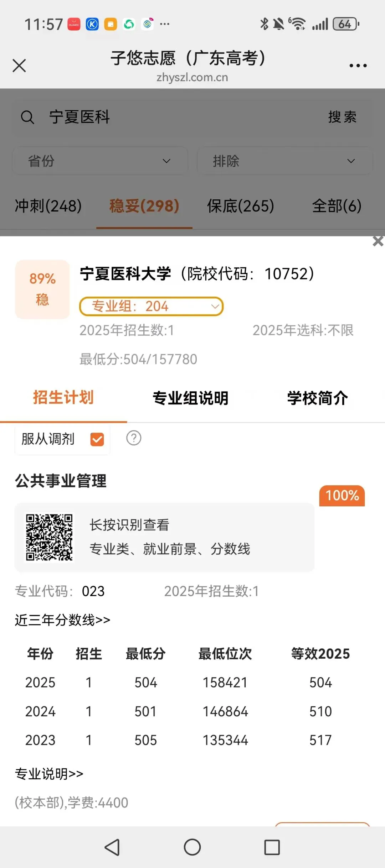
Task: Switch to the 保底(265) tab
Action: (x=241, y=206)
